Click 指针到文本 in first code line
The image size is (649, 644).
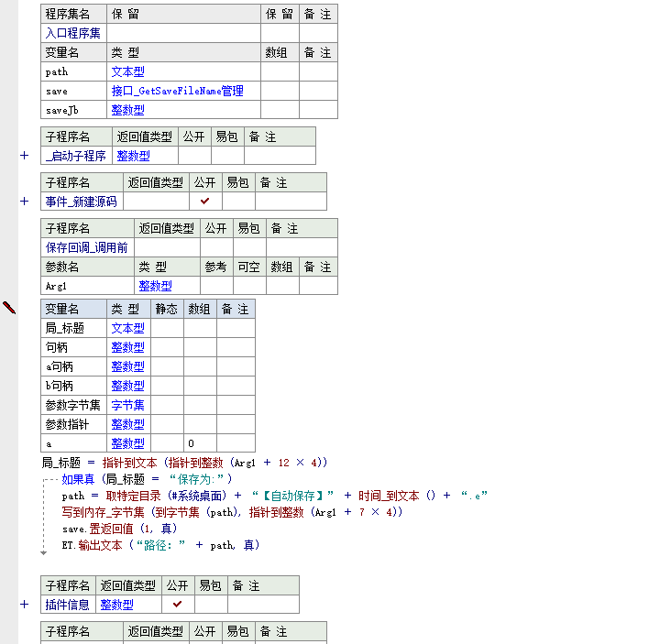129,463
